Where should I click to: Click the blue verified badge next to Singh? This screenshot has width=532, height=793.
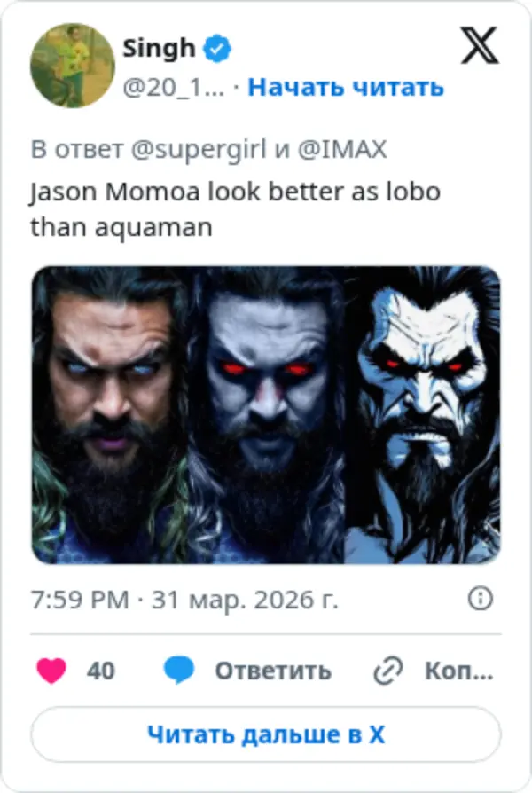coord(216,49)
